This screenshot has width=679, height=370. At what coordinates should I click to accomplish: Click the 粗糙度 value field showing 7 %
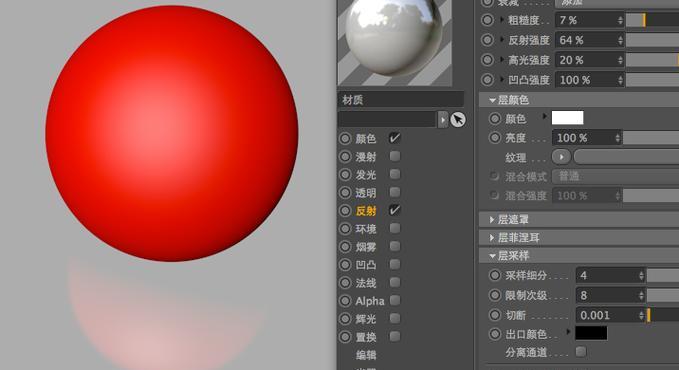[586, 20]
